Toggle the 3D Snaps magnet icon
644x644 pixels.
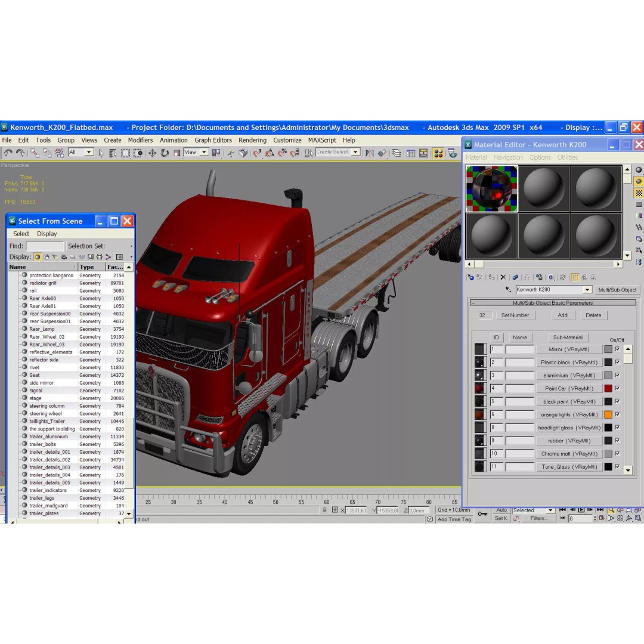click(257, 153)
